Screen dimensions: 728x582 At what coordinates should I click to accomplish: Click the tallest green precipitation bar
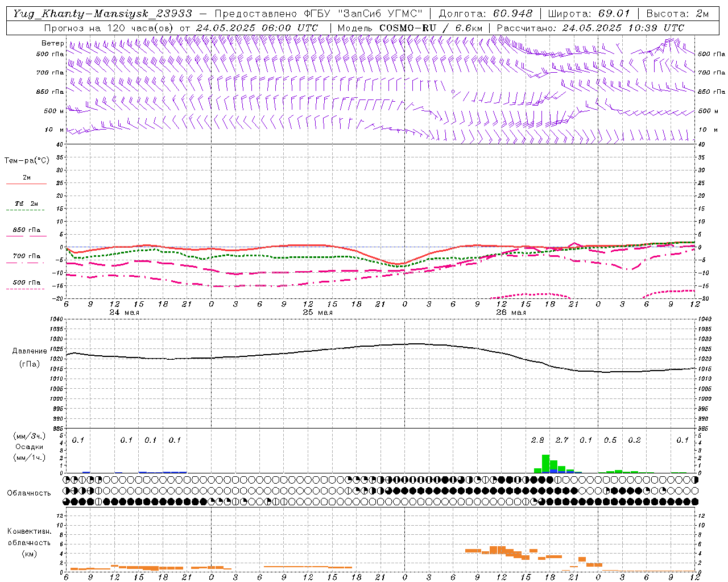[545, 463]
